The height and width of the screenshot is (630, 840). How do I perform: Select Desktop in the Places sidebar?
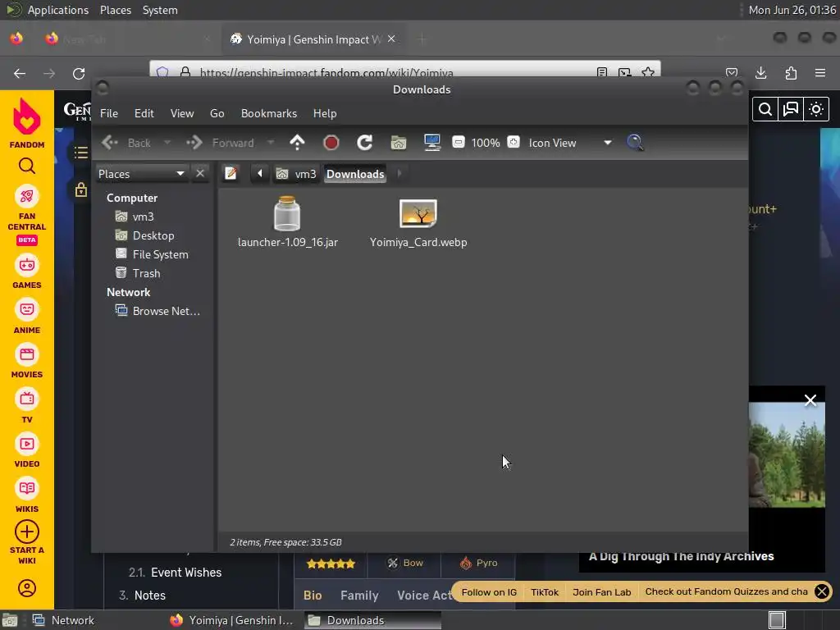(153, 235)
